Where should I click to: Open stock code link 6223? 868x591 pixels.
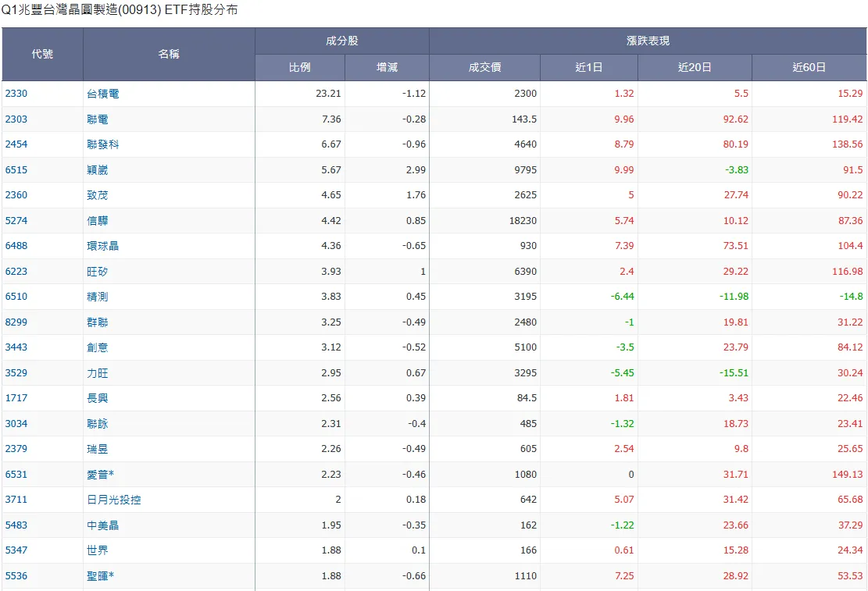(x=16, y=271)
